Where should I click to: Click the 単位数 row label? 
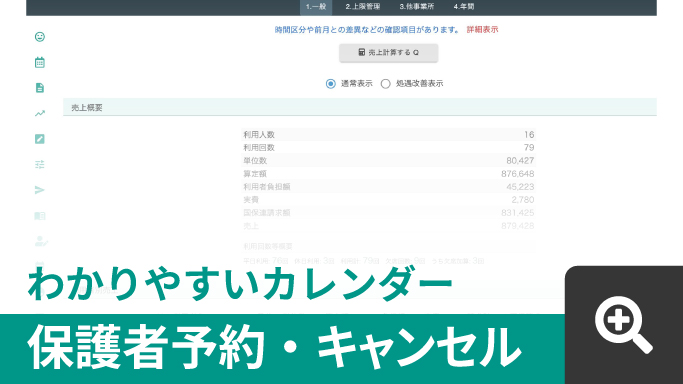coord(255,161)
